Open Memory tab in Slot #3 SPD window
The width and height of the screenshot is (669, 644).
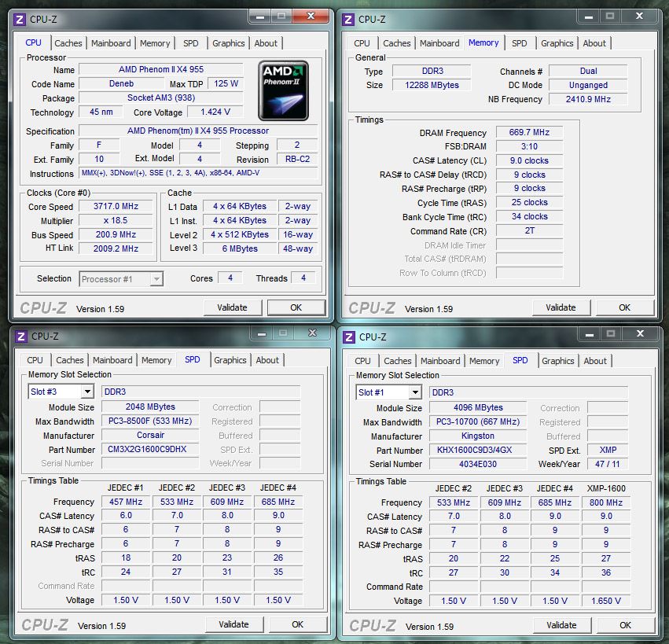pyautogui.click(x=156, y=360)
